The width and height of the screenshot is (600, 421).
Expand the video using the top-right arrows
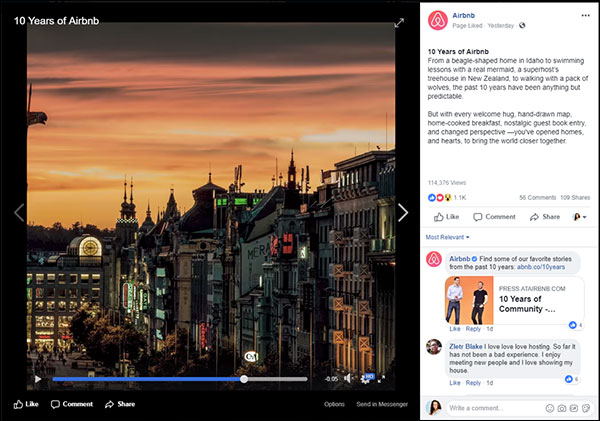(x=399, y=23)
